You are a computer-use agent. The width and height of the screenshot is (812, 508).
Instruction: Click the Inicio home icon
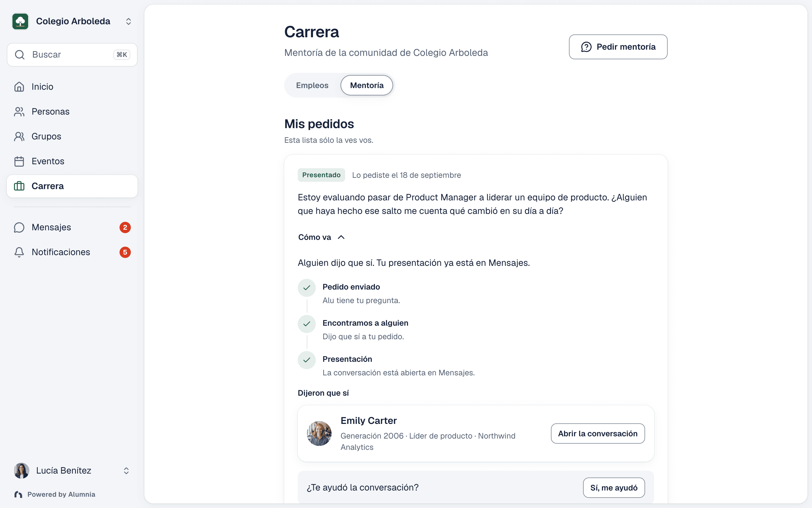pos(19,87)
